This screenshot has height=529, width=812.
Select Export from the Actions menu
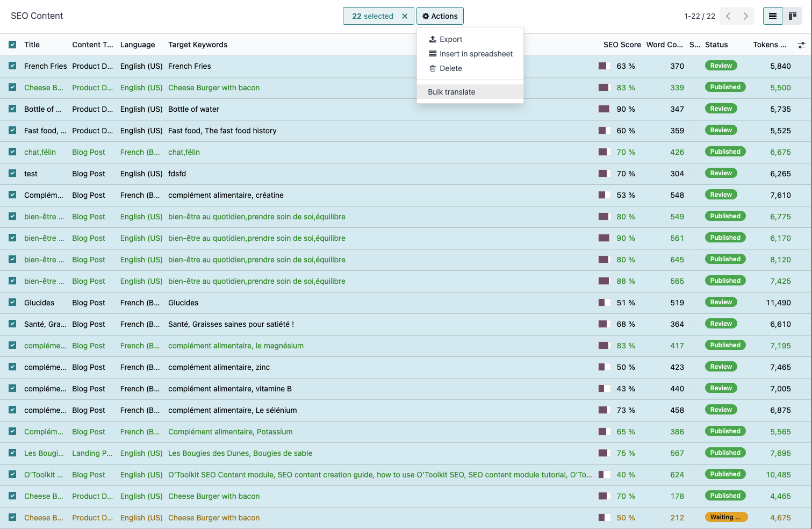point(451,39)
